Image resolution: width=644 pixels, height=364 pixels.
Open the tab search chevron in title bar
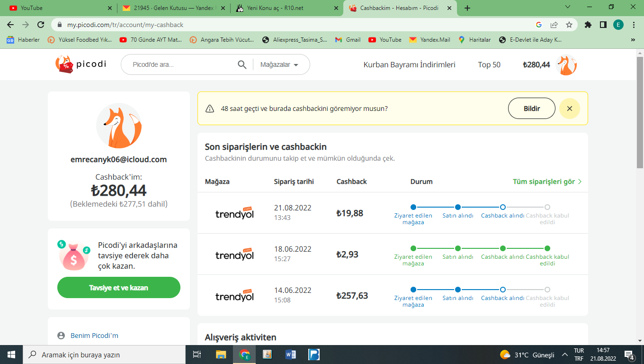[x=568, y=7]
